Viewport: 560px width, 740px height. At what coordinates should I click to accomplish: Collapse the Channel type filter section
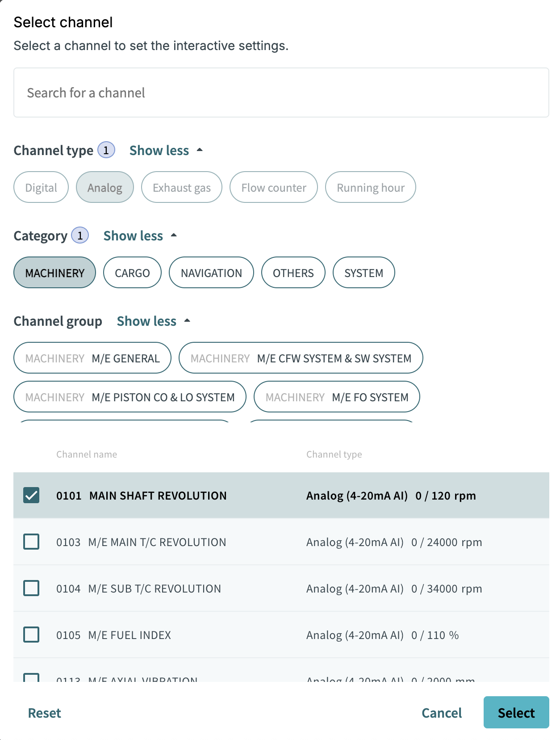pyautogui.click(x=166, y=151)
